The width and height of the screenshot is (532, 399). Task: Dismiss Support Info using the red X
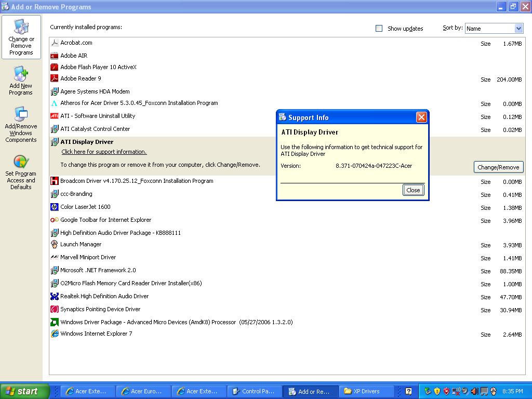[x=421, y=117]
